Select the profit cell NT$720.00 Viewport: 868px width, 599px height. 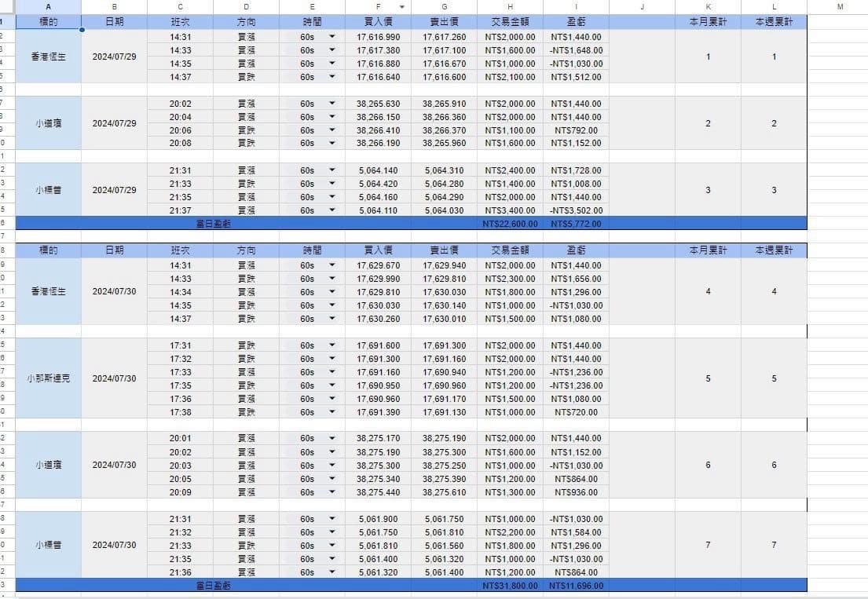(577, 412)
